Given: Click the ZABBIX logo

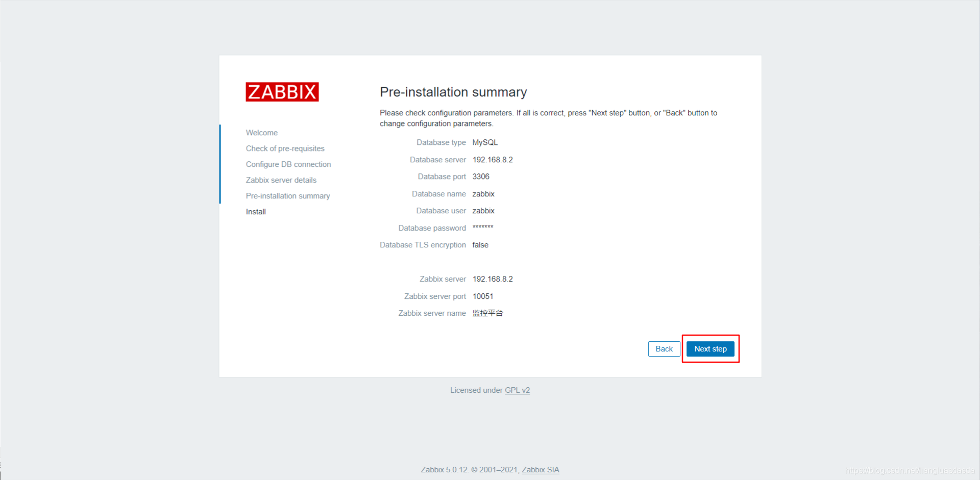Looking at the screenshot, I should [x=282, y=92].
